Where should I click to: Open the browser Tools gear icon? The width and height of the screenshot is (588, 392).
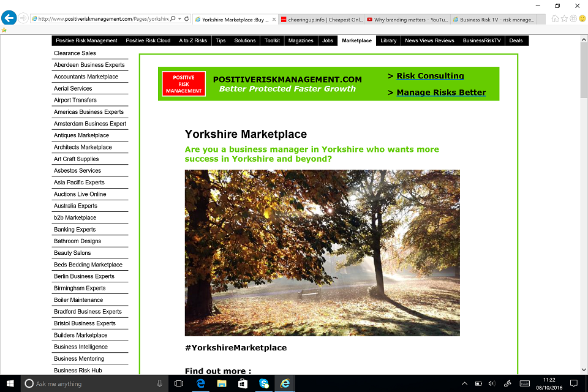(573, 19)
